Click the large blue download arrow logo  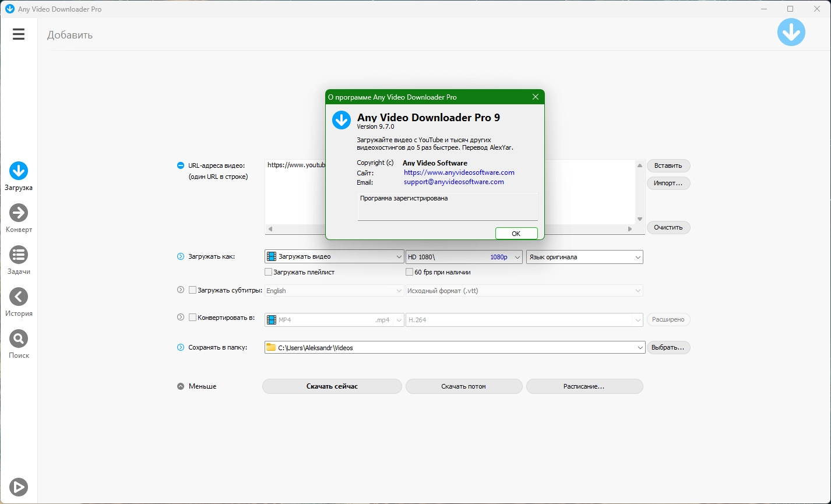pos(791,32)
